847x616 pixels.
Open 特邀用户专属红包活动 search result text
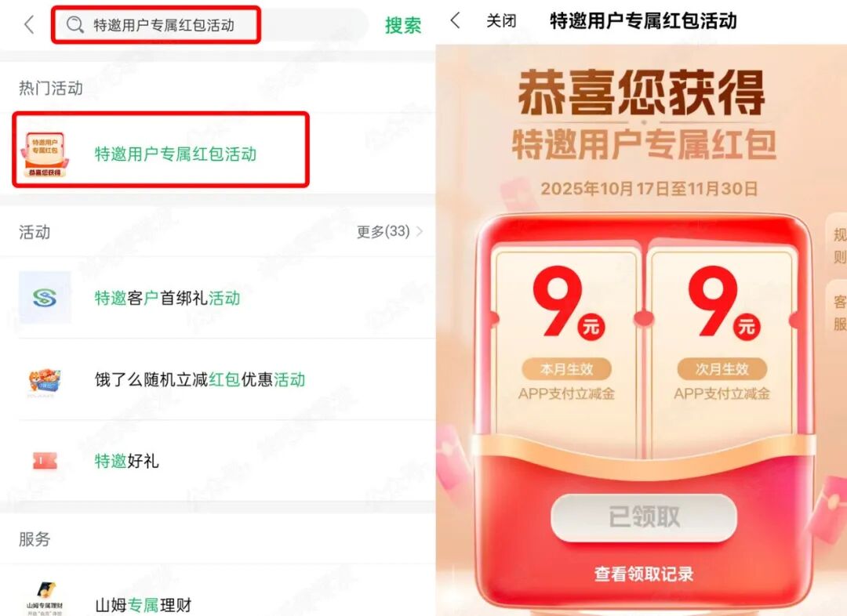[x=176, y=154]
